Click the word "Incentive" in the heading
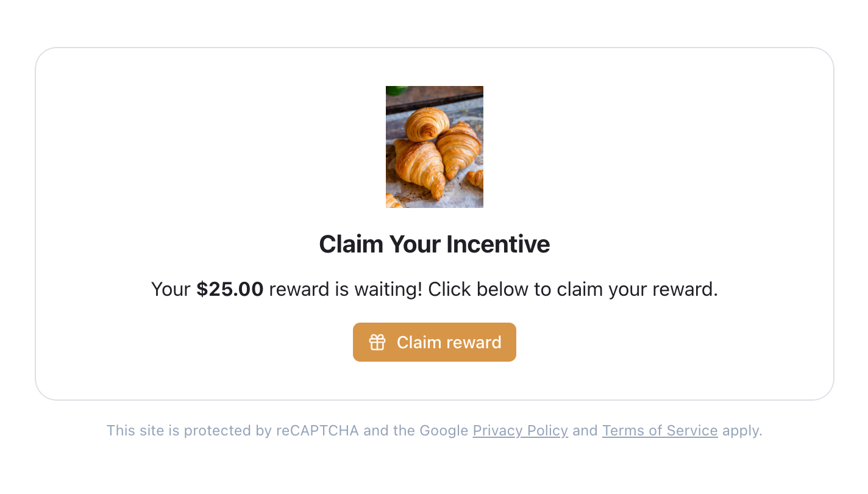868x494 pixels. pyautogui.click(x=497, y=245)
